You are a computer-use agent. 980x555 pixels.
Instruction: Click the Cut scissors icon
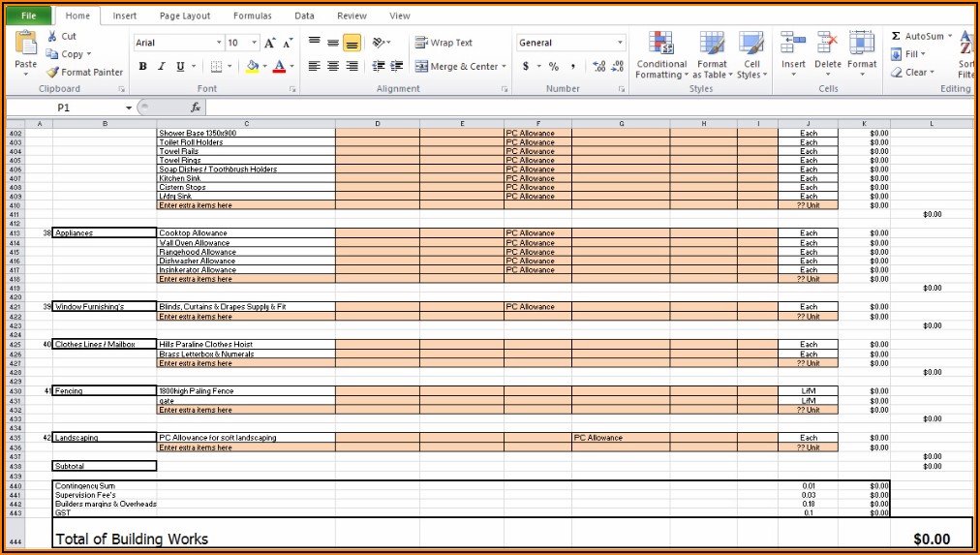click(52, 36)
